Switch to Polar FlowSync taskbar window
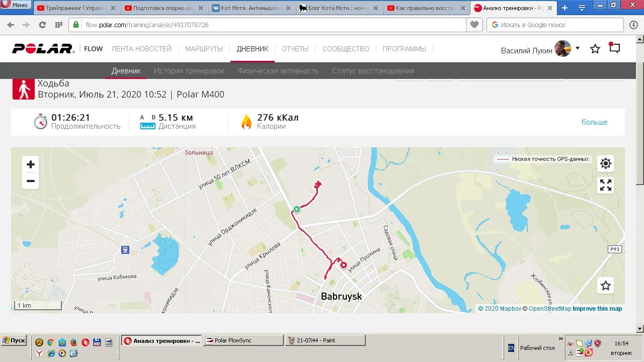The image size is (644, 362). point(244,340)
